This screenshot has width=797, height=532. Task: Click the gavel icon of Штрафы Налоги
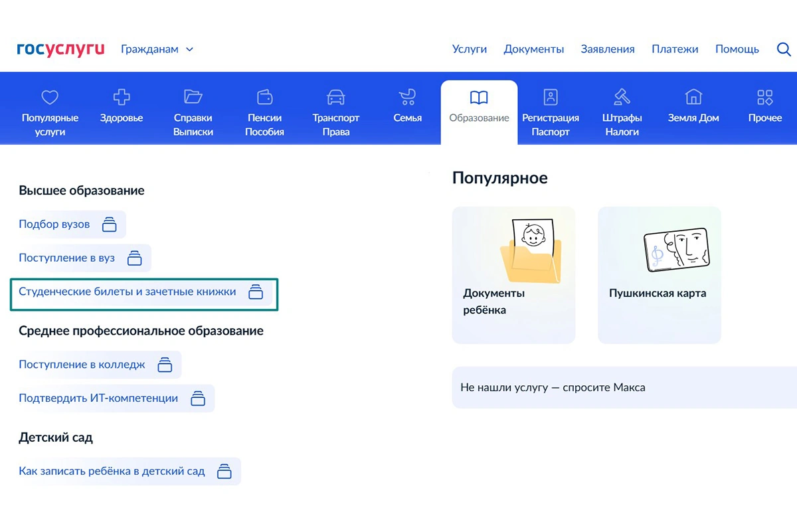click(x=622, y=97)
